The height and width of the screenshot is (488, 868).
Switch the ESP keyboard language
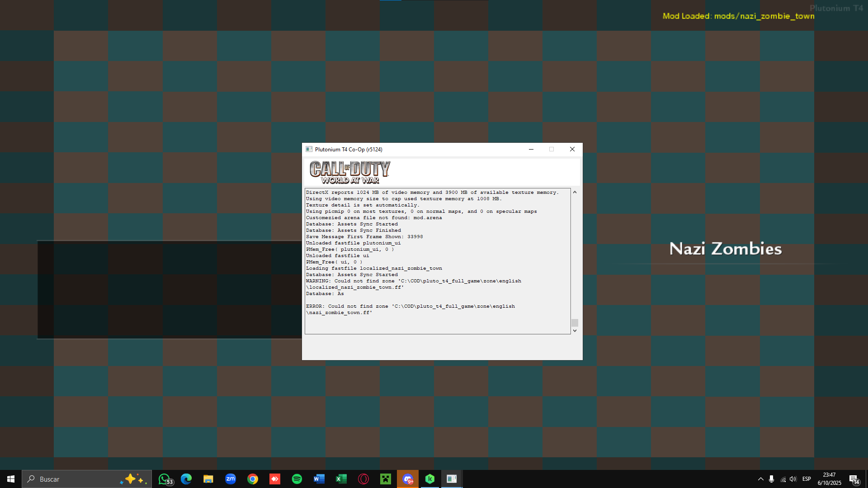pyautogui.click(x=807, y=479)
